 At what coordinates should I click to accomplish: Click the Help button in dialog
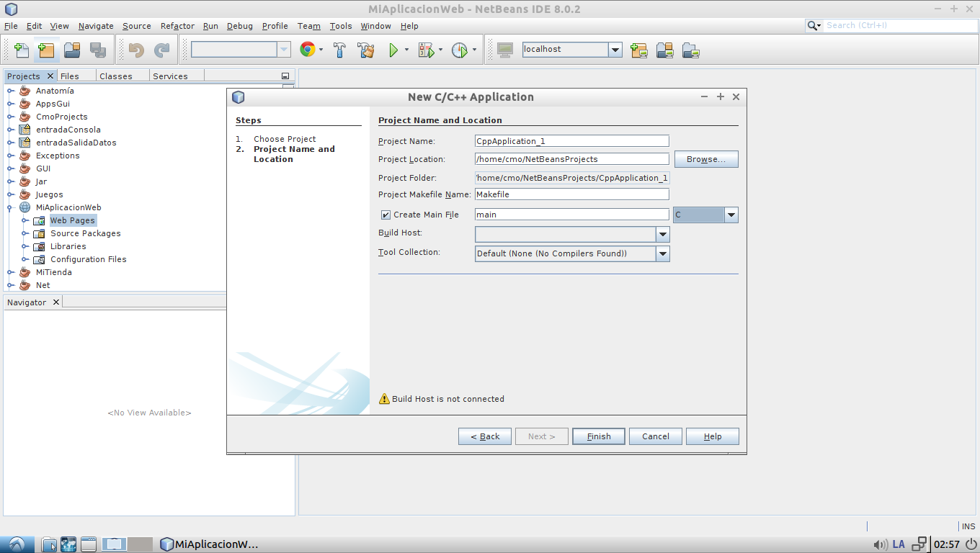point(713,436)
